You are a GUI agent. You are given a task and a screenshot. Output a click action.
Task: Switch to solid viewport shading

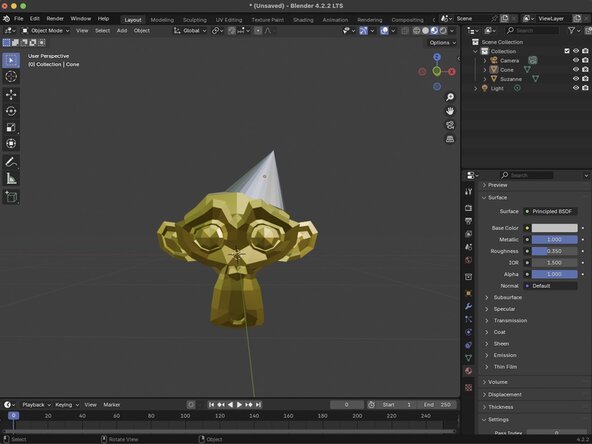pos(425,31)
